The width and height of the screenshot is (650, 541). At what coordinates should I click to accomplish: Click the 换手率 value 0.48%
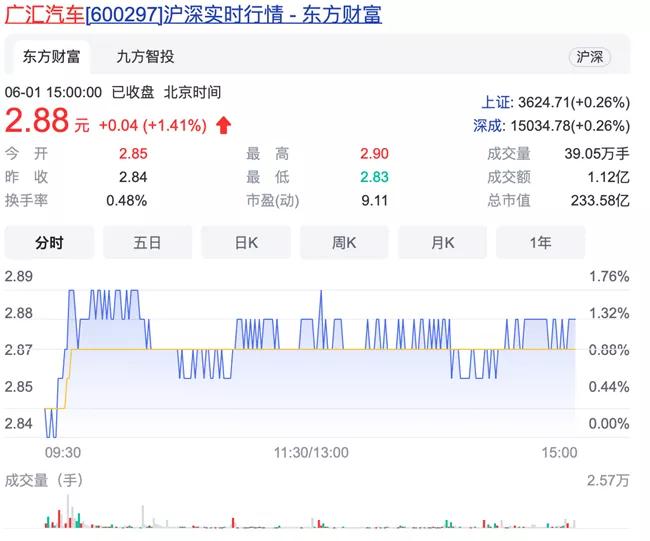point(126,201)
